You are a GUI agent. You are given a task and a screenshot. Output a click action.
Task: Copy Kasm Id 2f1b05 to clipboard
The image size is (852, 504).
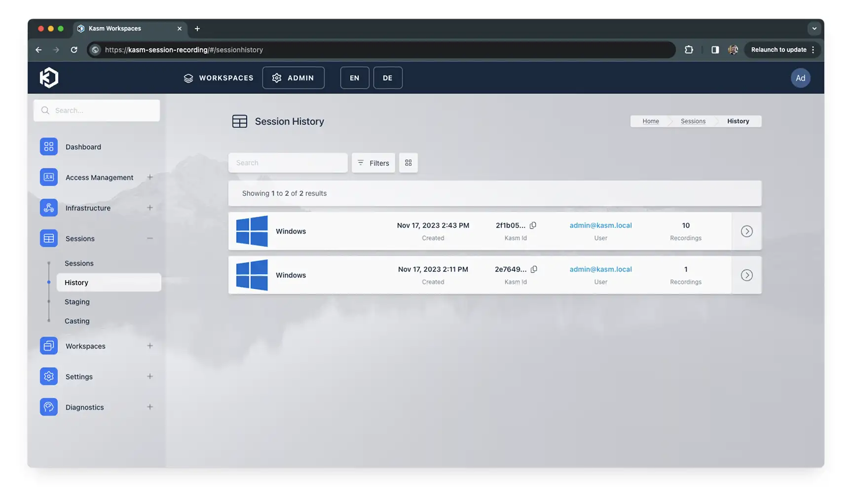[533, 225]
